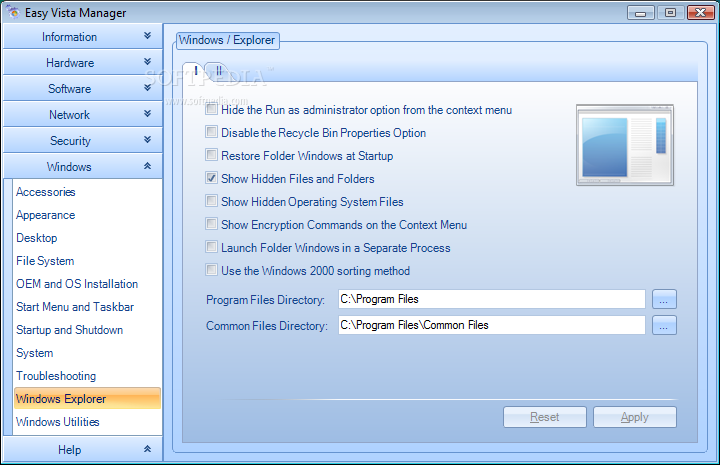Collapse the Windows section chevron
This screenshot has height=465, width=720.
pyautogui.click(x=147, y=166)
